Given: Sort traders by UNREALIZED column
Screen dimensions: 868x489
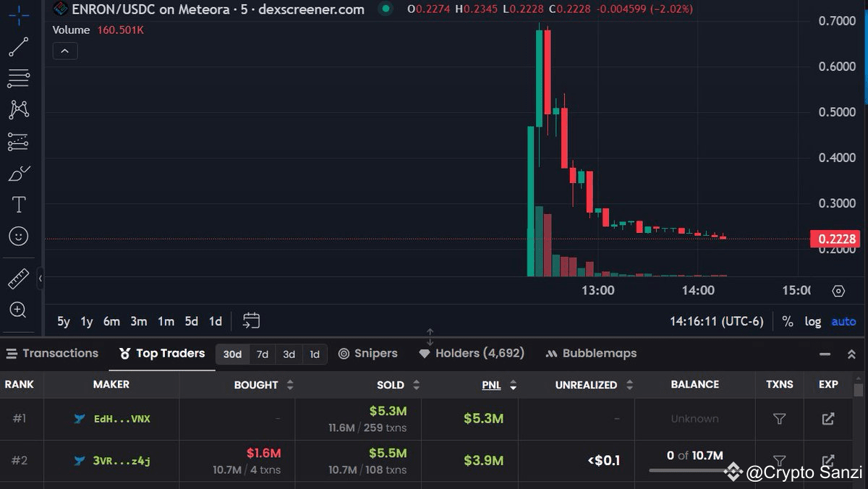Looking at the screenshot, I should [x=594, y=385].
